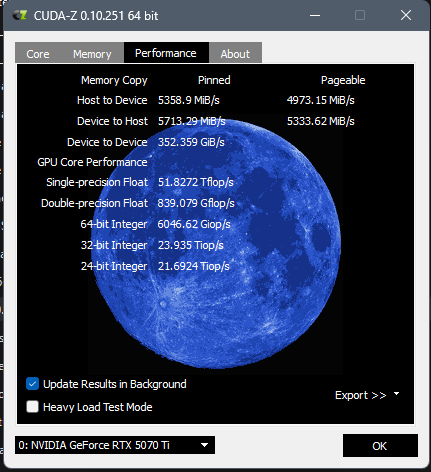431x472 pixels.
Task: Open the Memory tab
Action: click(92, 54)
